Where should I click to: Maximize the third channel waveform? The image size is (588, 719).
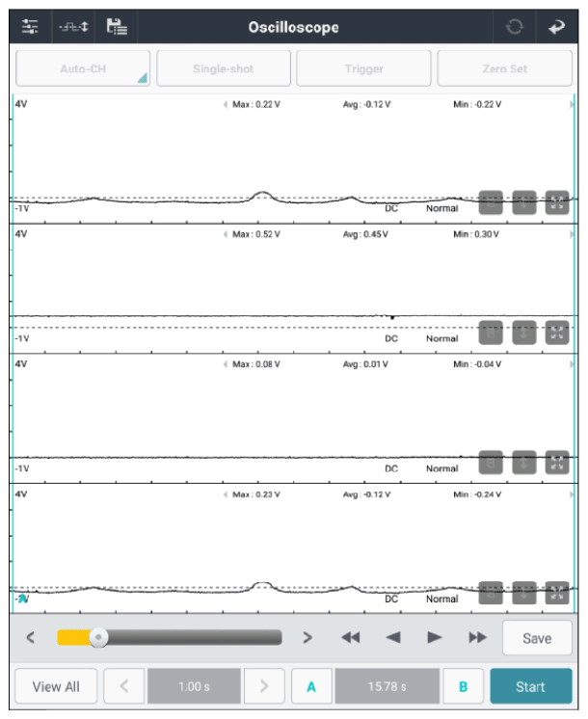pos(557,463)
